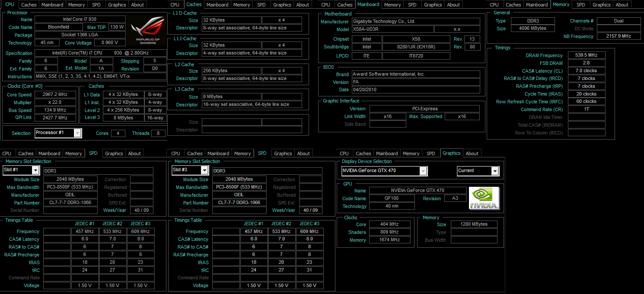This screenshot has height=294, width=644.
Task: Click the Cores count value 4
Action: pyautogui.click(x=118, y=133)
